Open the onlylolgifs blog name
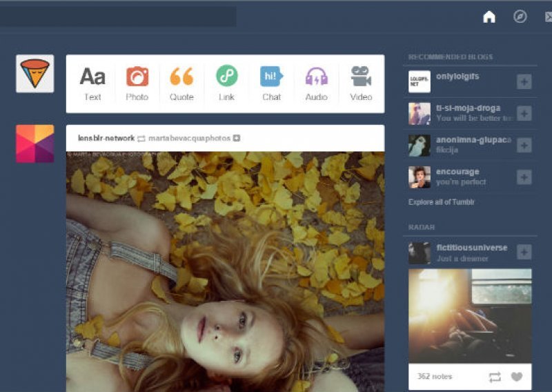Image resolution: width=552 pixels, height=392 pixels. 457,77
